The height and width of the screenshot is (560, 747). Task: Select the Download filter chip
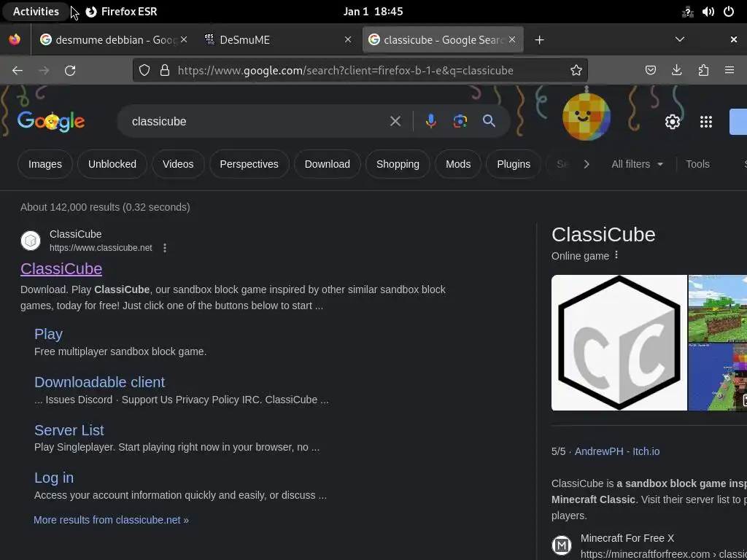click(x=328, y=164)
